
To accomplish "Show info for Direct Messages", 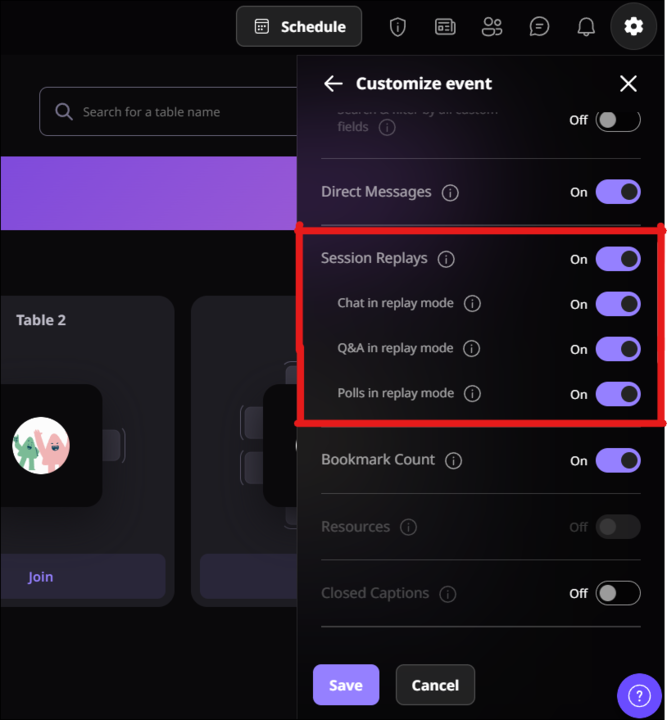I will tap(450, 193).
